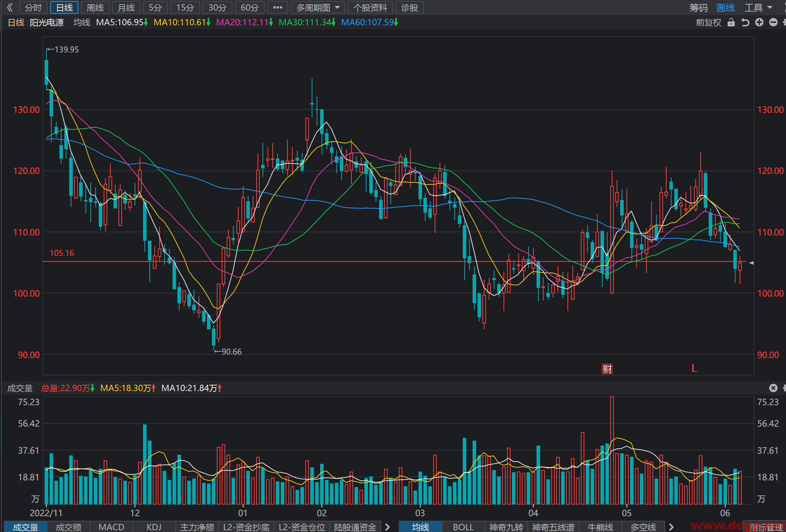Click the red L marker on chart
The width and height of the screenshot is (786, 532).
(x=694, y=368)
